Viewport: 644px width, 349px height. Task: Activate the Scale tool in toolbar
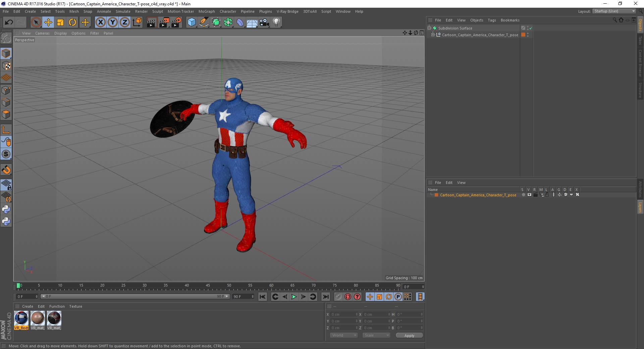click(x=60, y=22)
